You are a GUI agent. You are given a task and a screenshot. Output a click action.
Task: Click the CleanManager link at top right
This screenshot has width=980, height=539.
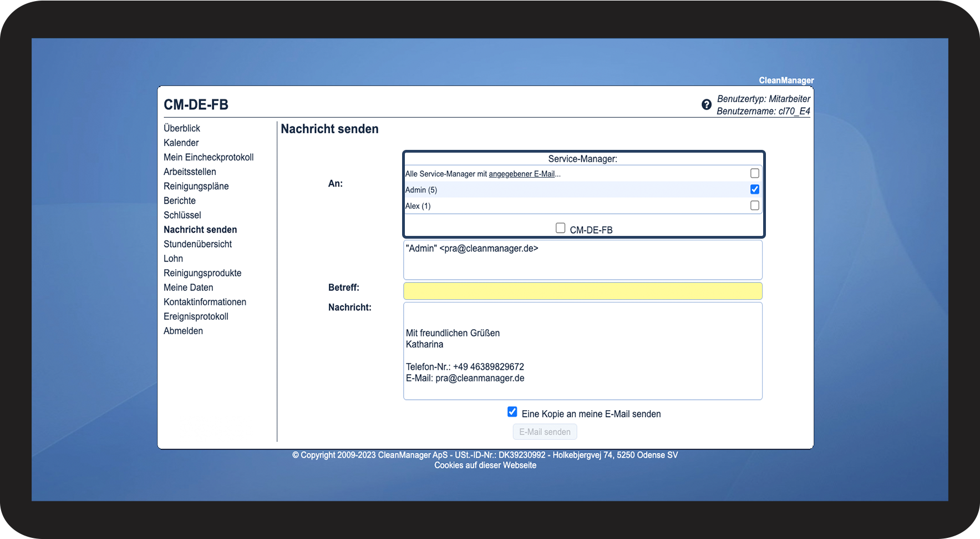click(x=786, y=80)
